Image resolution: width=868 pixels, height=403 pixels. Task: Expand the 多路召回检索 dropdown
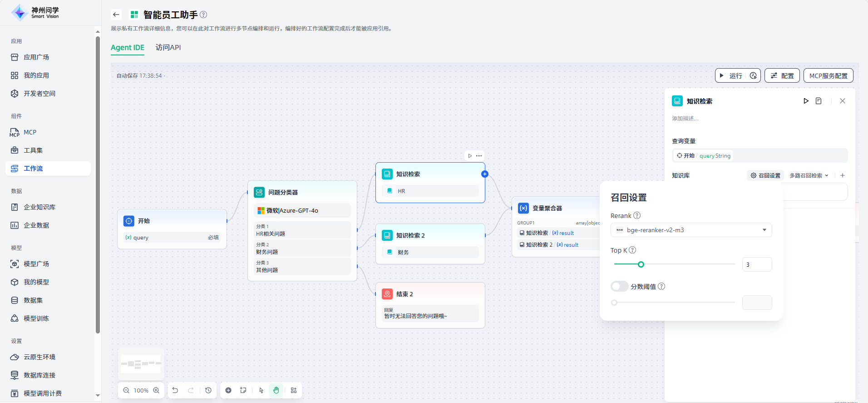coord(809,175)
